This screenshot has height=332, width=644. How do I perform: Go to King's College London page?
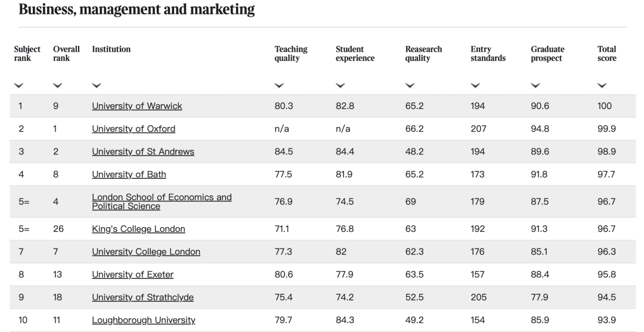tap(138, 229)
